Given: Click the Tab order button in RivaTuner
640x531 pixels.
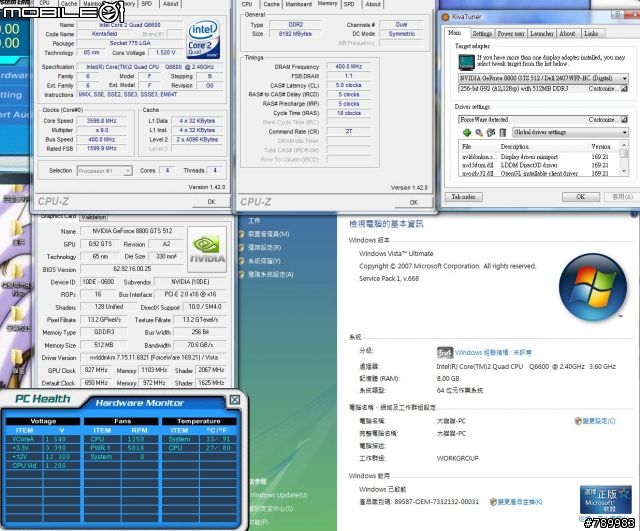Looking at the screenshot, I should [x=463, y=197].
